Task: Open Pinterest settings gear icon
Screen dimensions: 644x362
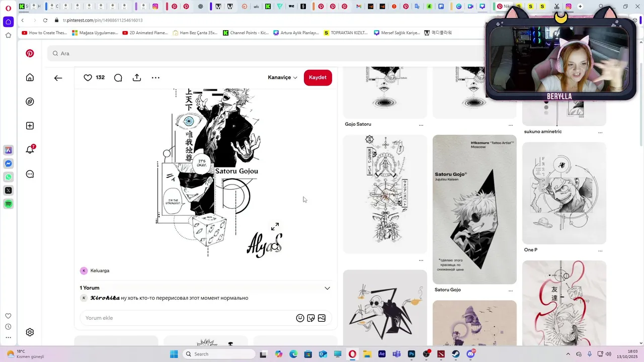Action: 30,332
